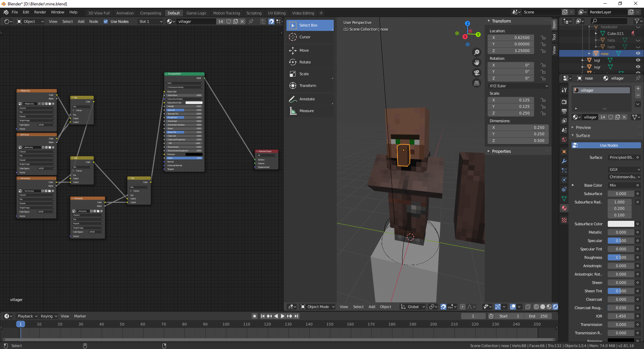
Task: Toggle visibility of legr object
Action: (638, 67)
